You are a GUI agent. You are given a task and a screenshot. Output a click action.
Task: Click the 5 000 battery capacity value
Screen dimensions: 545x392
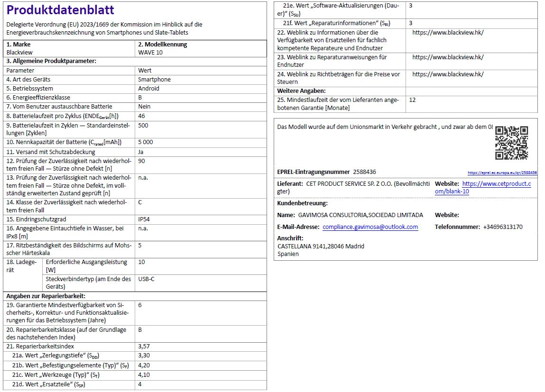[x=145, y=142]
